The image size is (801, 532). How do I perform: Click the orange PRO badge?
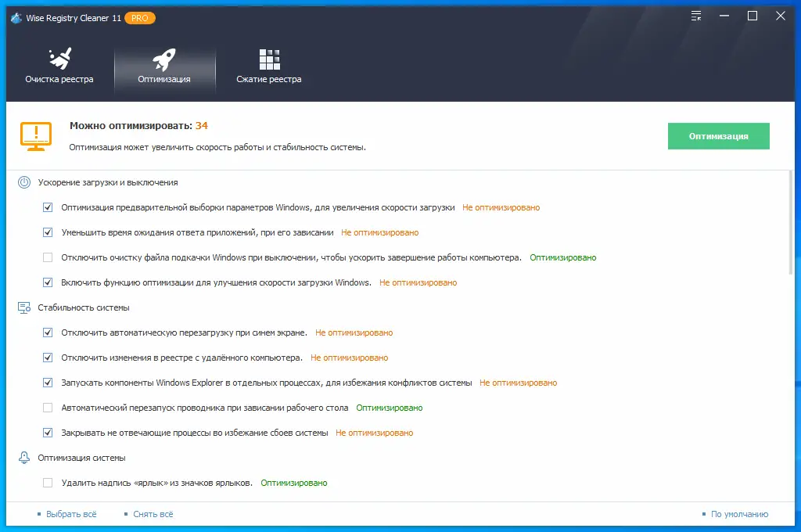point(139,18)
